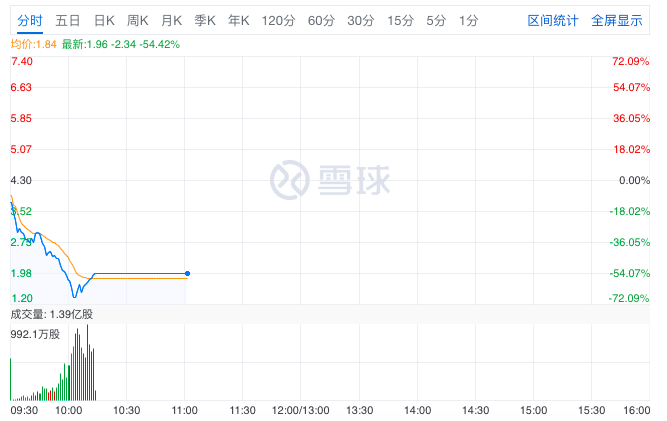This screenshot has height=421, width=667.
Task: Switch to the 1分 interval
Action: point(468,20)
